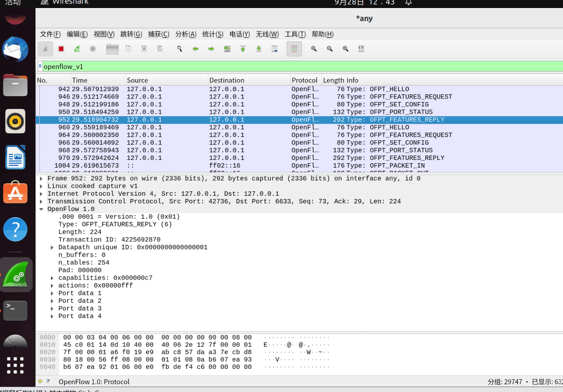The height and width of the screenshot is (392, 563).
Task: Expand Internet Protocol Version 4 details
Action: (x=41, y=194)
